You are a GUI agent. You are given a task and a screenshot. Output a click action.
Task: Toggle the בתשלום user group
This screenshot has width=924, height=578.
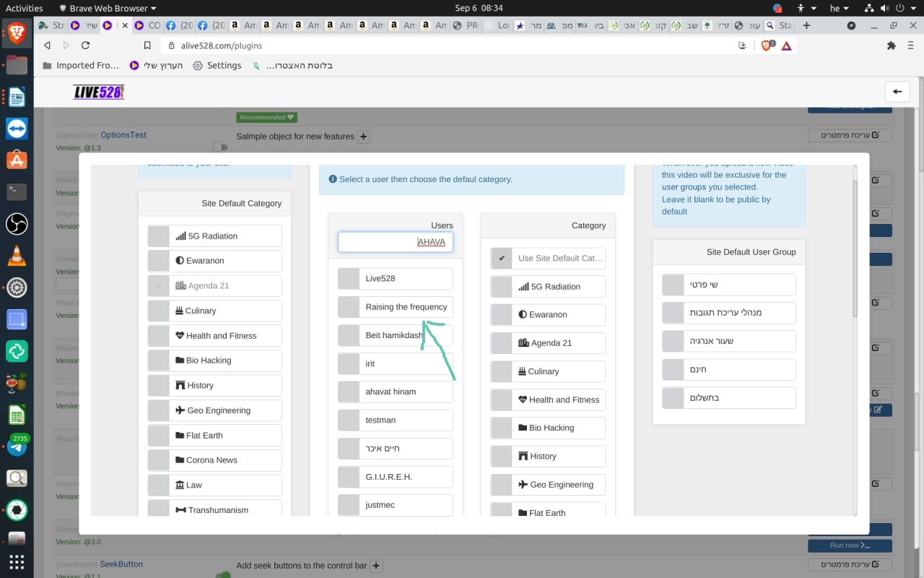pos(673,397)
